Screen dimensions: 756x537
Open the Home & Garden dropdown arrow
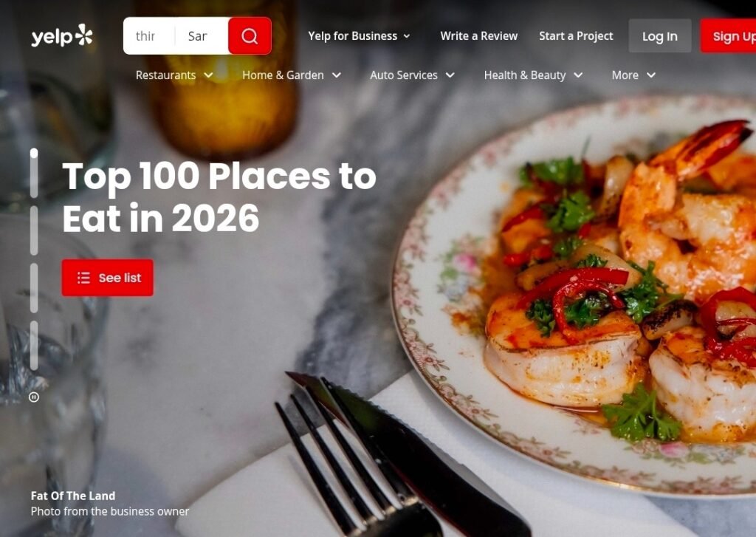click(x=337, y=75)
